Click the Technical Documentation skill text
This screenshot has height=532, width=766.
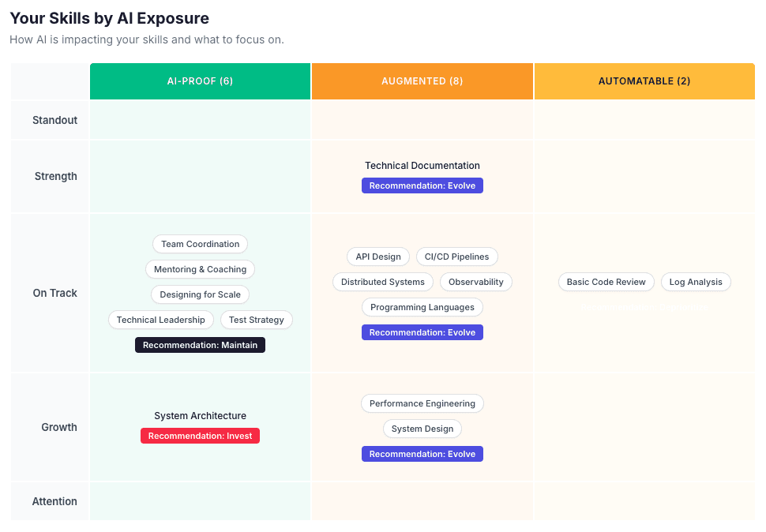pyautogui.click(x=422, y=166)
